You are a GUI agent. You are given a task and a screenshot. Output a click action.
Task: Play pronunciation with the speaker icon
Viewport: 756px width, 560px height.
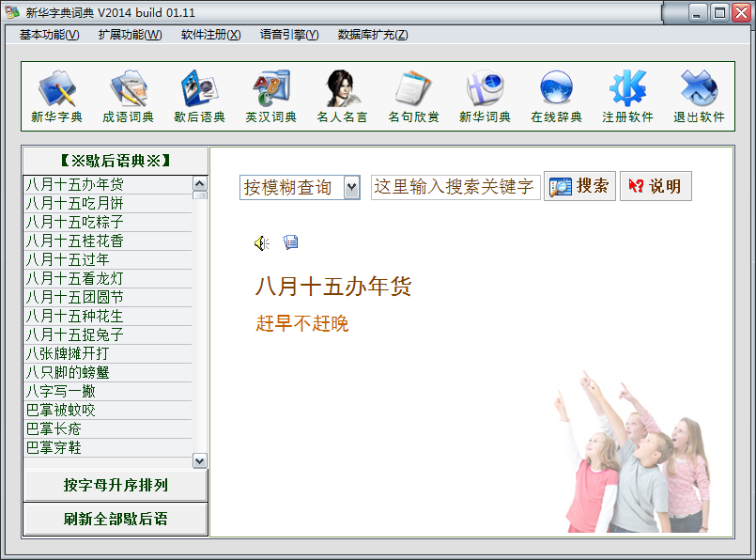(262, 243)
